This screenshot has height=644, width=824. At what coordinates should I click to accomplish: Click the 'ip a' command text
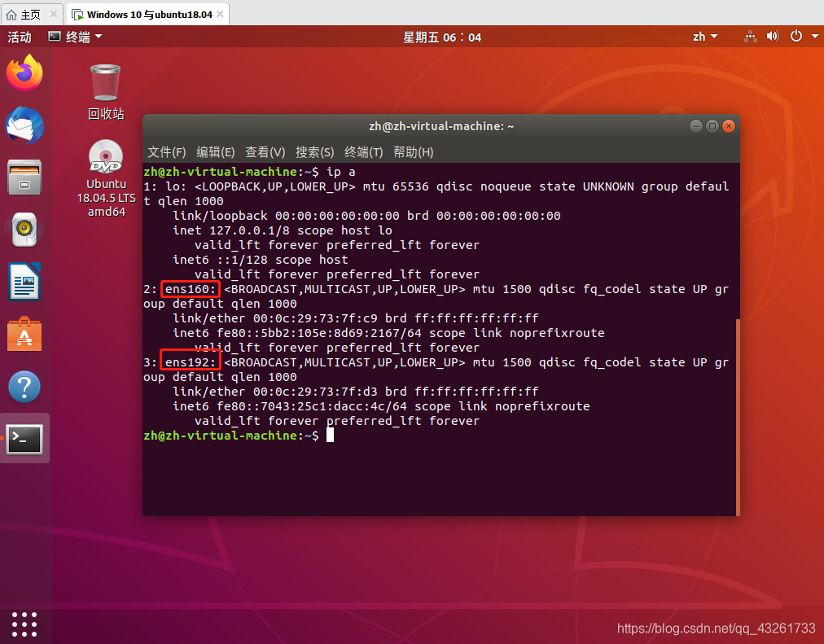point(341,172)
